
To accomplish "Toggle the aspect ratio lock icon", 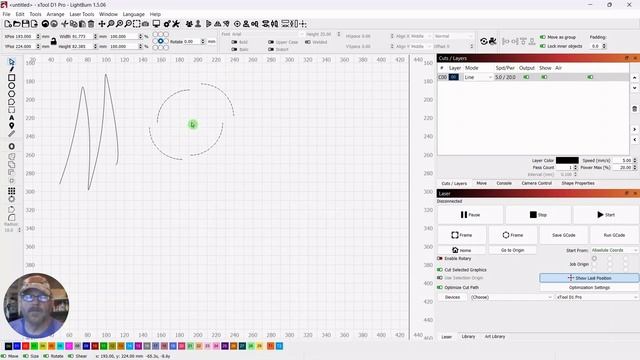I will click(x=53, y=41).
